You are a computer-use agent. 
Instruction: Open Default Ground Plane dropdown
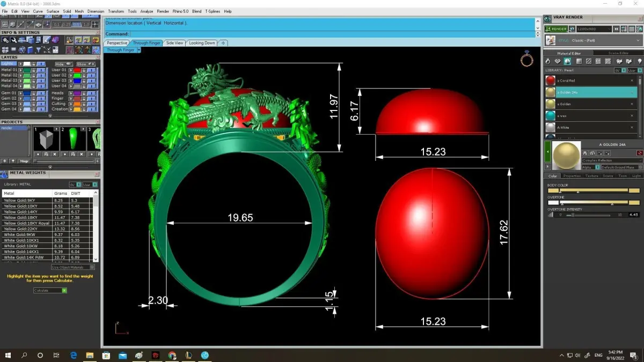click(622, 167)
